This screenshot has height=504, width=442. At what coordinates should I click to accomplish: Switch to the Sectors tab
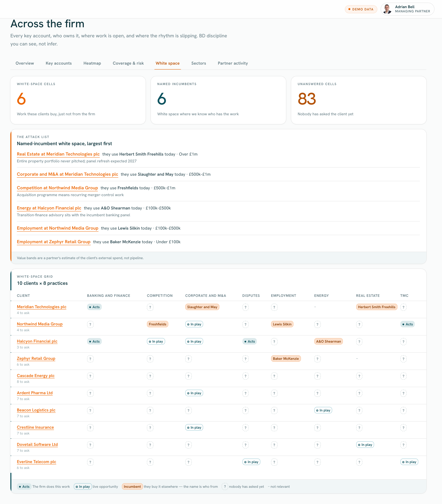point(199,63)
